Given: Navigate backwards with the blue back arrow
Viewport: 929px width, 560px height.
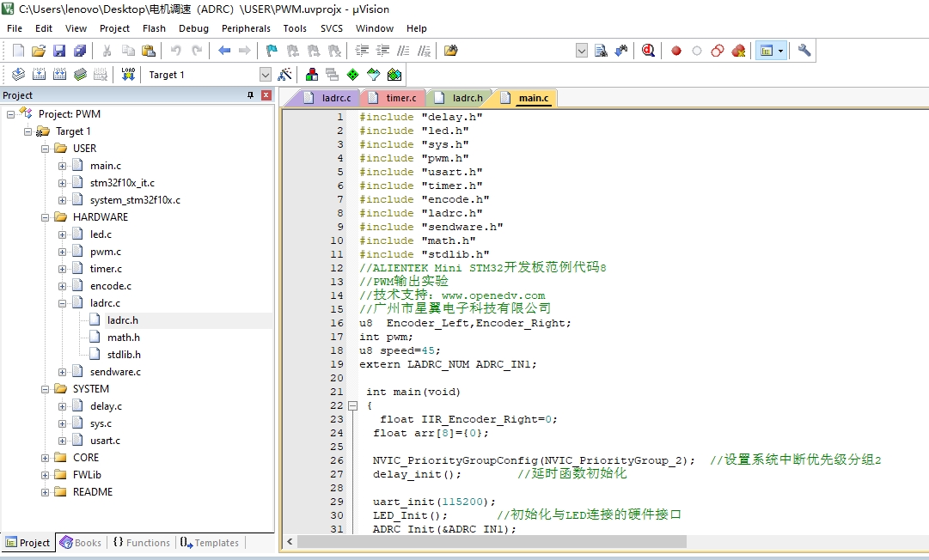Looking at the screenshot, I should (224, 51).
